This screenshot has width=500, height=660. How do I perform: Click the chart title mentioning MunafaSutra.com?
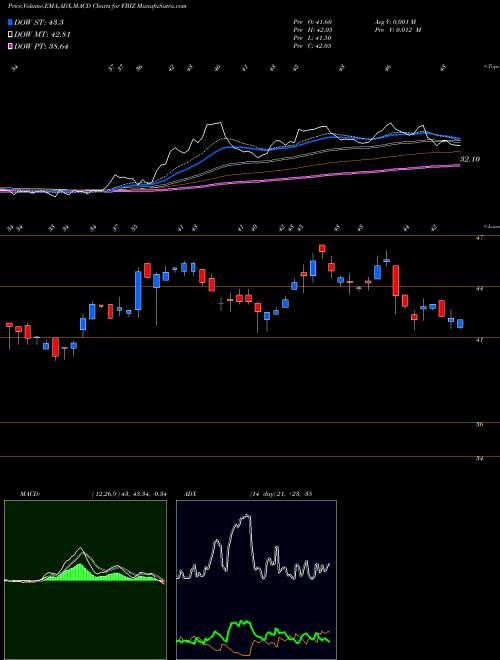[x=97, y=6]
